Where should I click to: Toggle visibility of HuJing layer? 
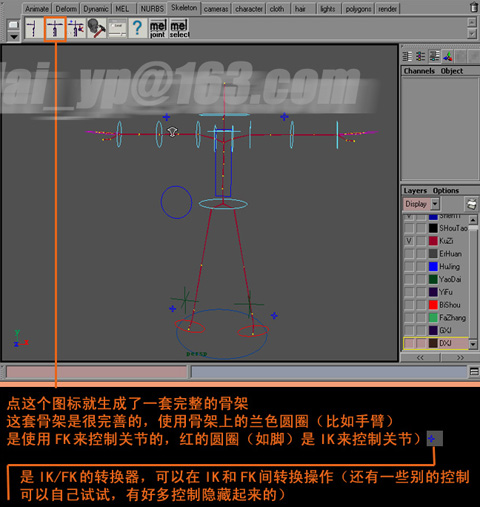pyautogui.click(x=409, y=267)
